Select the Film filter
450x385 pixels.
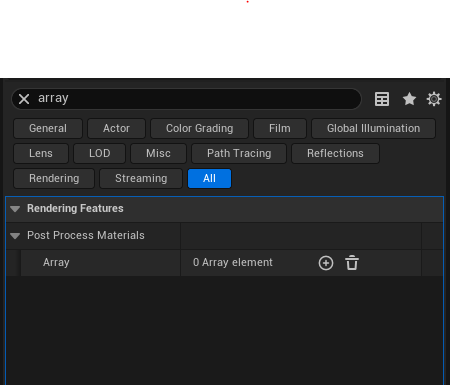point(280,128)
